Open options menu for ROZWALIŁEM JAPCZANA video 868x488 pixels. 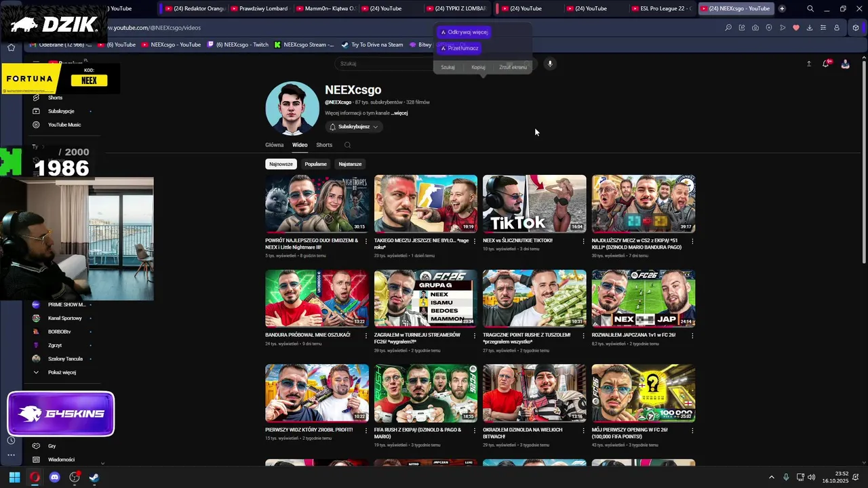(692, 335)
